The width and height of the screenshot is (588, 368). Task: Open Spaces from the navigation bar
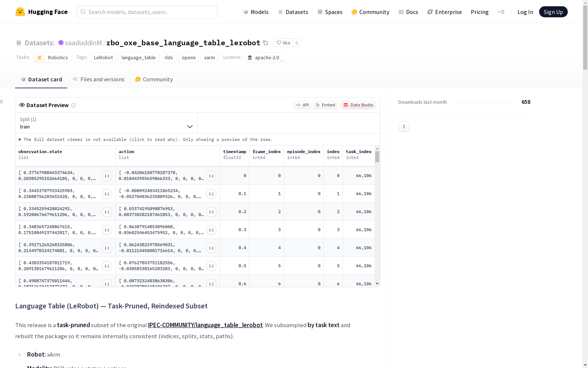330,12
